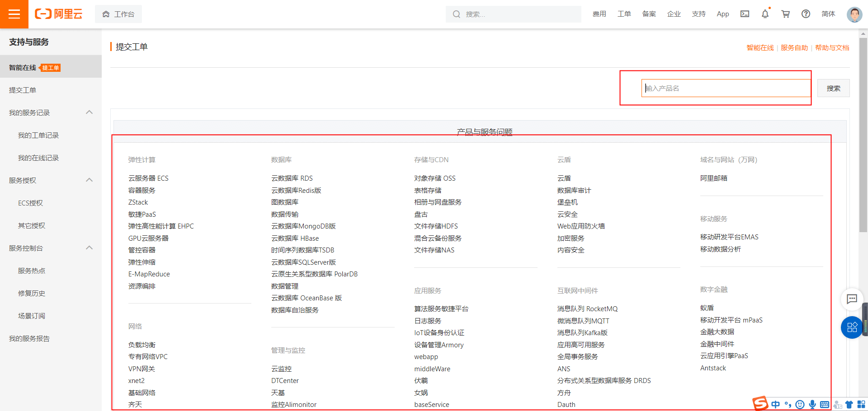The image size is (868, 411).
Task: Collapse 服务控制台 sidebar section
Action: click(90, 248)
